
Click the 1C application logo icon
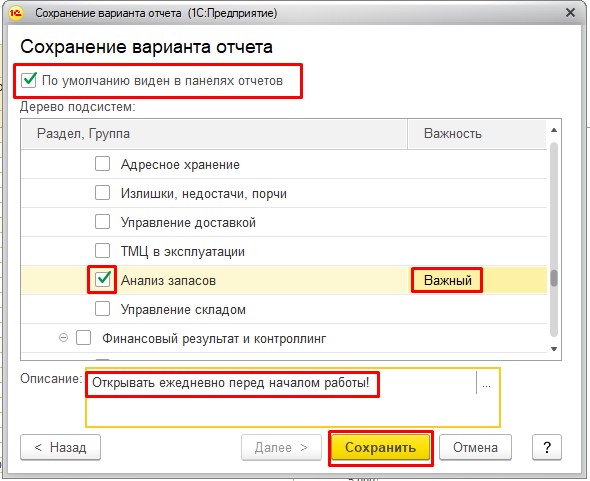click(x=15, y=13)
